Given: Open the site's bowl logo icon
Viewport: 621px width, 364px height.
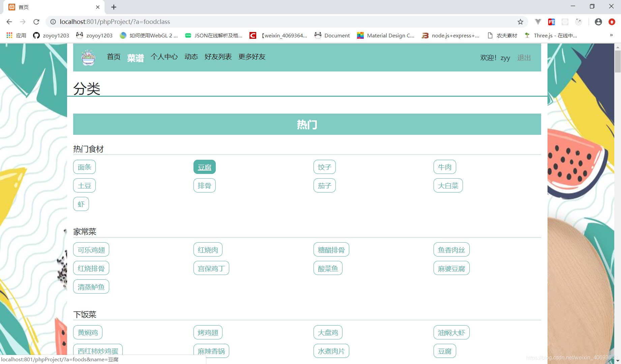Looking at the screenshot, I should pyautogui.click(x=88, y=57).
